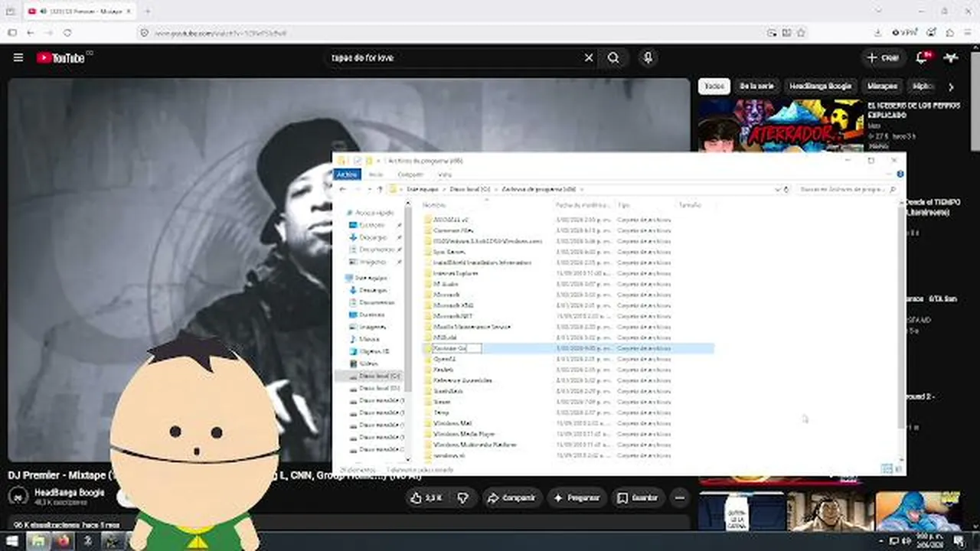Bookmark the page with the star icon
Viewport: 980px width, 551px height.
point(801,33)
